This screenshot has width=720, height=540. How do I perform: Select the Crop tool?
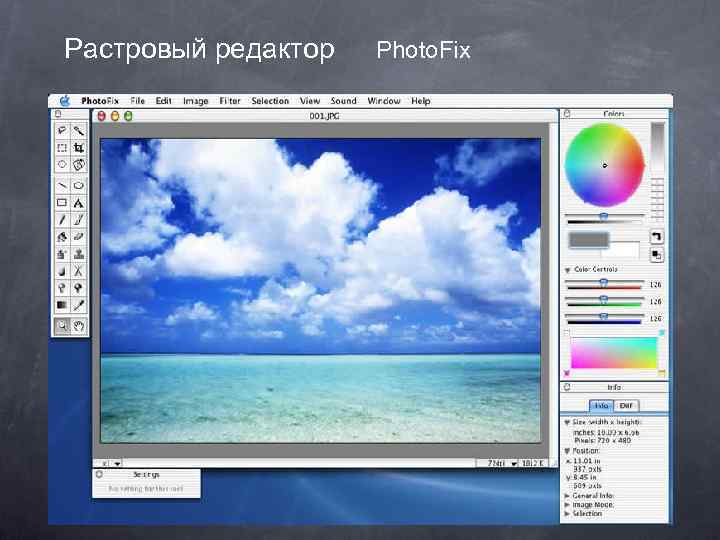point(79,147)
